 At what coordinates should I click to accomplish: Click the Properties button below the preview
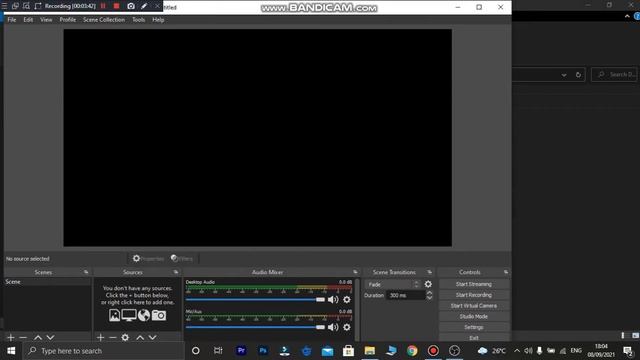[148, 258]
